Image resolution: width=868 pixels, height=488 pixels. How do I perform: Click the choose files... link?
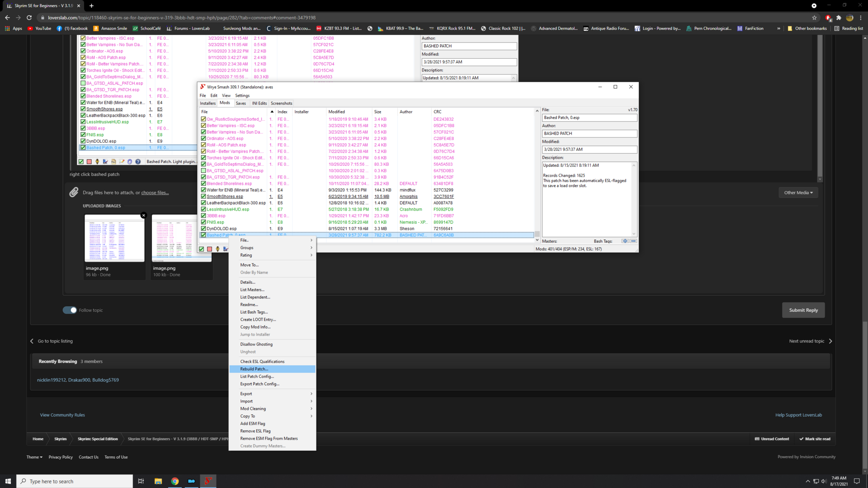[155, 192]
